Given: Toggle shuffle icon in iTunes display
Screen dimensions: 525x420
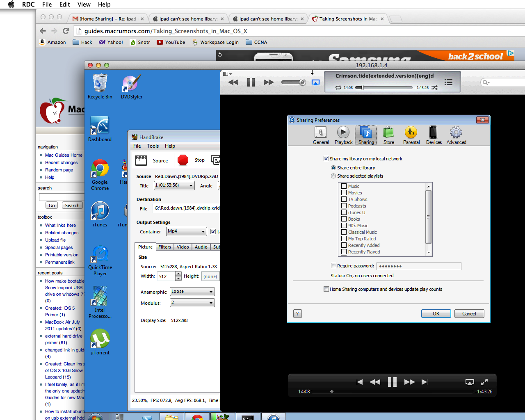Looking at the screenshot, I should pyautogui.click(x=435, y=88).
